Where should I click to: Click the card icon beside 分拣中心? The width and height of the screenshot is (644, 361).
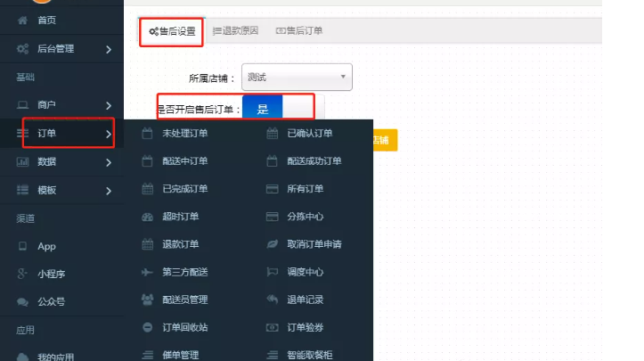click(272, 217)
